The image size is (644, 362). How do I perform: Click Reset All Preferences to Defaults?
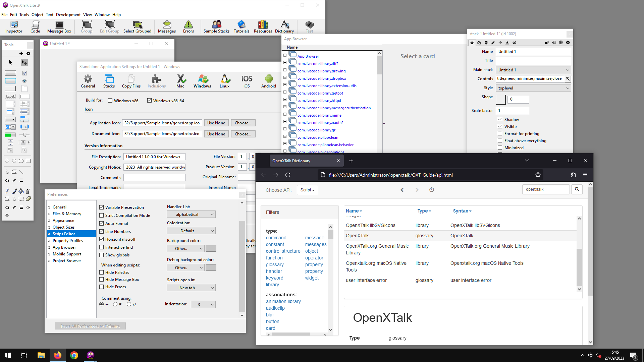tap(90, 326)
